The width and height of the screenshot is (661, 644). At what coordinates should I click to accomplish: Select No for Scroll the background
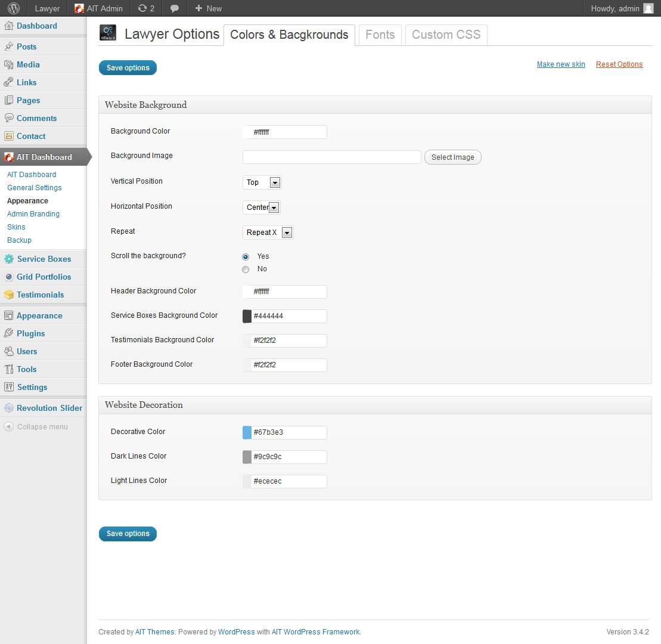(x=246, y=270)
